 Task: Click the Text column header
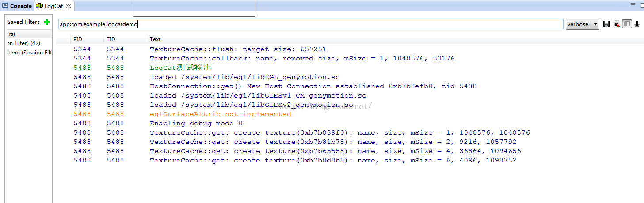coord(155,39)
